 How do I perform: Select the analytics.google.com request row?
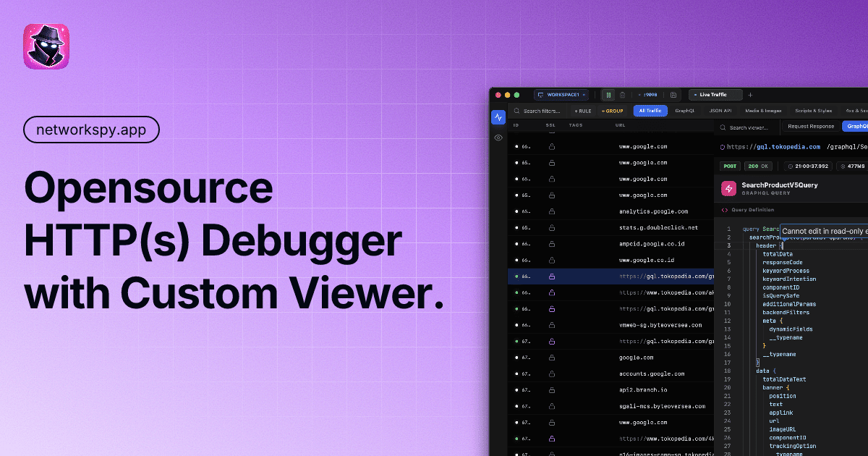[611, 211]
